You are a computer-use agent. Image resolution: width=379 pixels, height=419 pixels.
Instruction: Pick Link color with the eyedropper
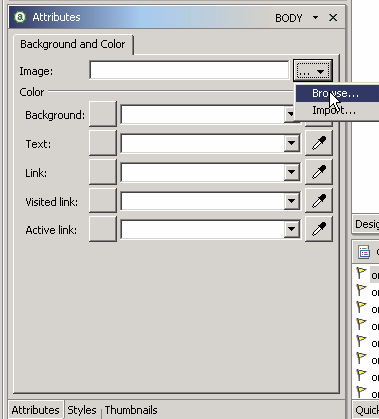319,172
